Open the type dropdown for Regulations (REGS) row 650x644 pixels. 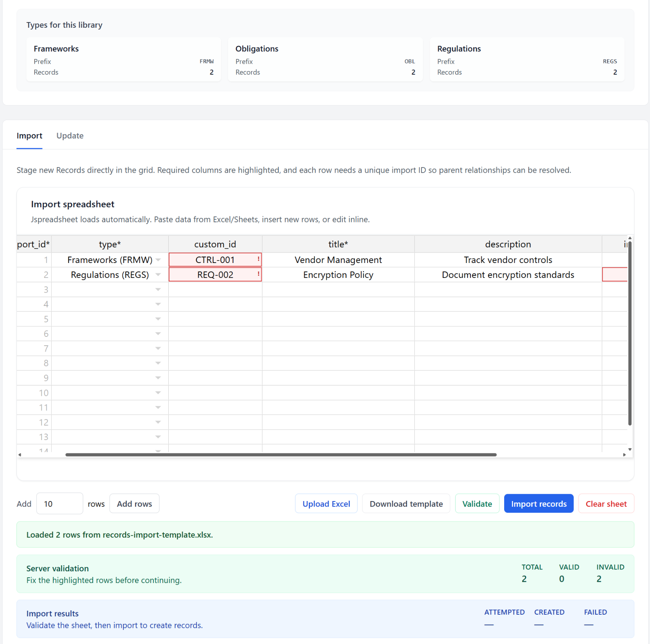point(158,275)
